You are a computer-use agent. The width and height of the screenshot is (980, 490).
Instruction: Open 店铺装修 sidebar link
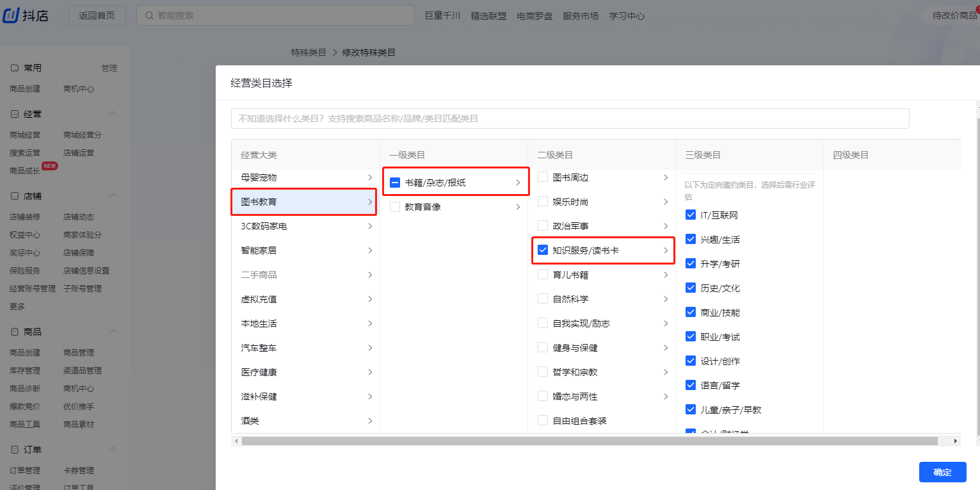click(x=25, y=217)
